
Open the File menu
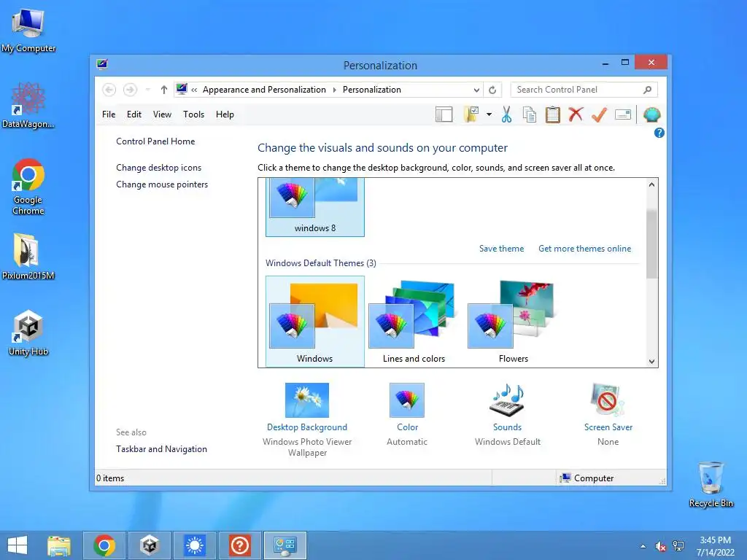pos(109,114)
